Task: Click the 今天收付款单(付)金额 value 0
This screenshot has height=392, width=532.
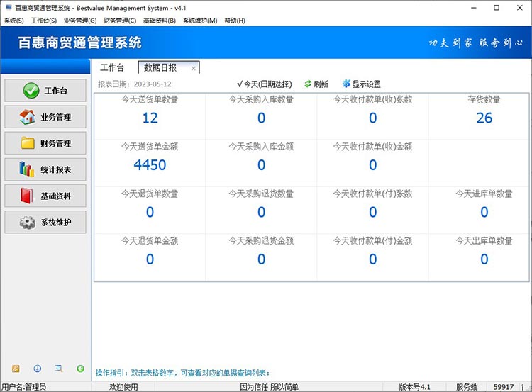Action: (373, 259)
